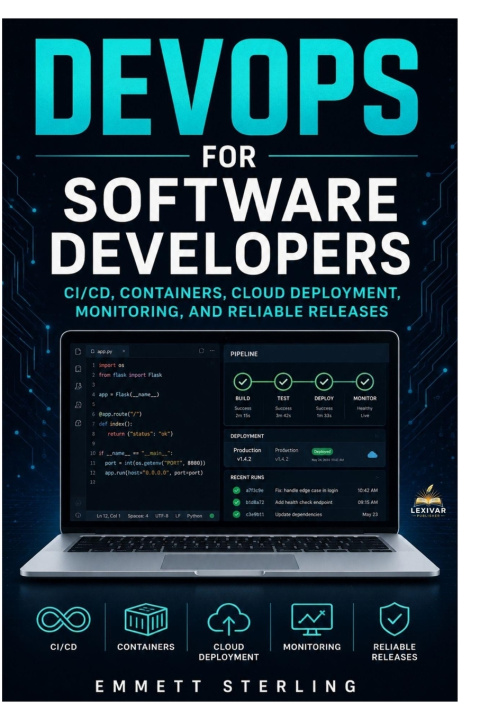The width and height of the screenshot is (480, 720).
Task: Click the Reliable Releases shield icon
Action: [x=395, y=619]
